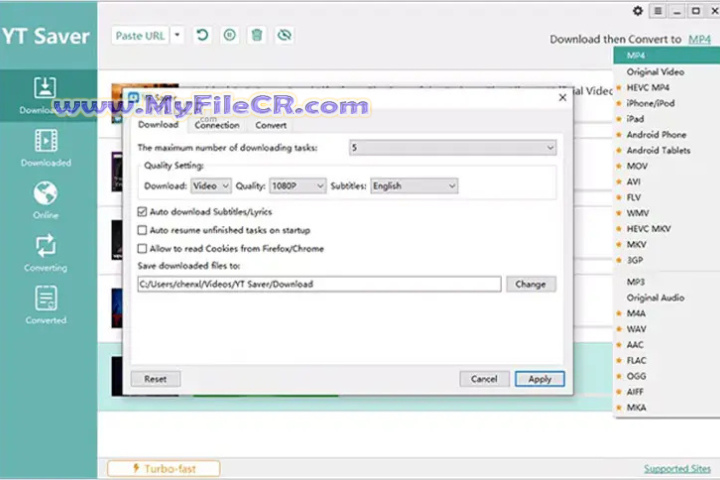Screen dimensions: 720x480
Task: Select AAC audio format
Action: coord(667,344)
